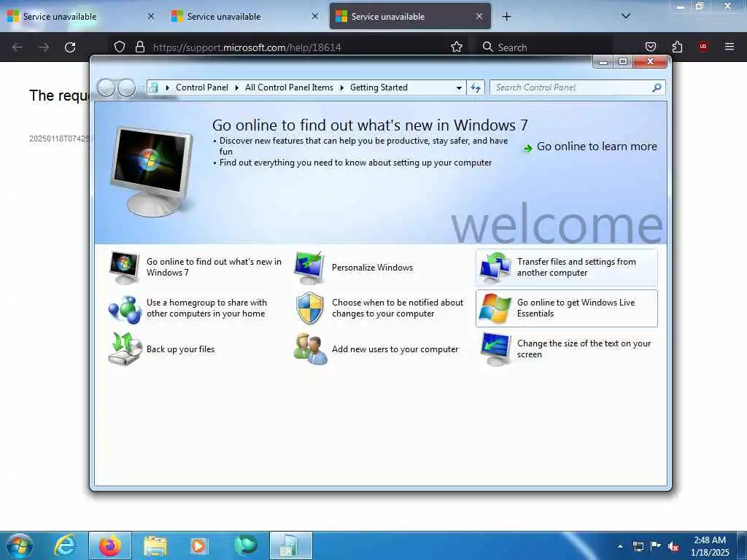Open the uBlock Origin extension icon
This screenshot has height=560, width=747.
(x=703, y=47)
